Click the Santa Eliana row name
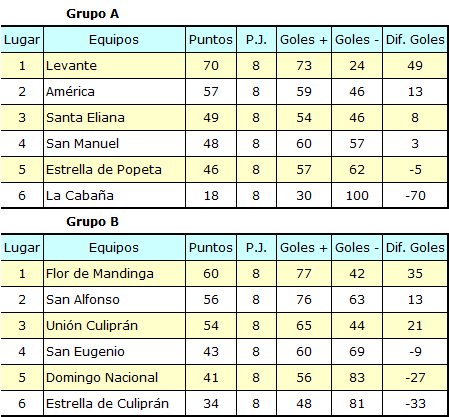The height and width of the screenshot is (417, 449). point(85,118)
